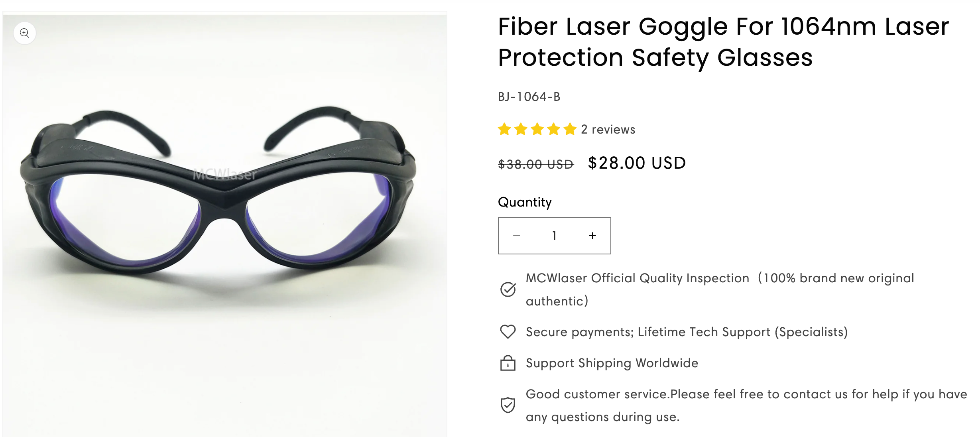Click the shopping bag shipping icon
This screenshot has width=980, height=437.
click(x=508, y=363)
